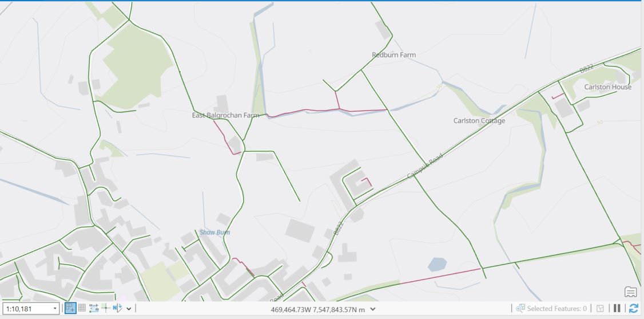Click the north arrow navigation icon
Image resolution: width=644 pixels, height=319 pixels.
click(117, 308)
